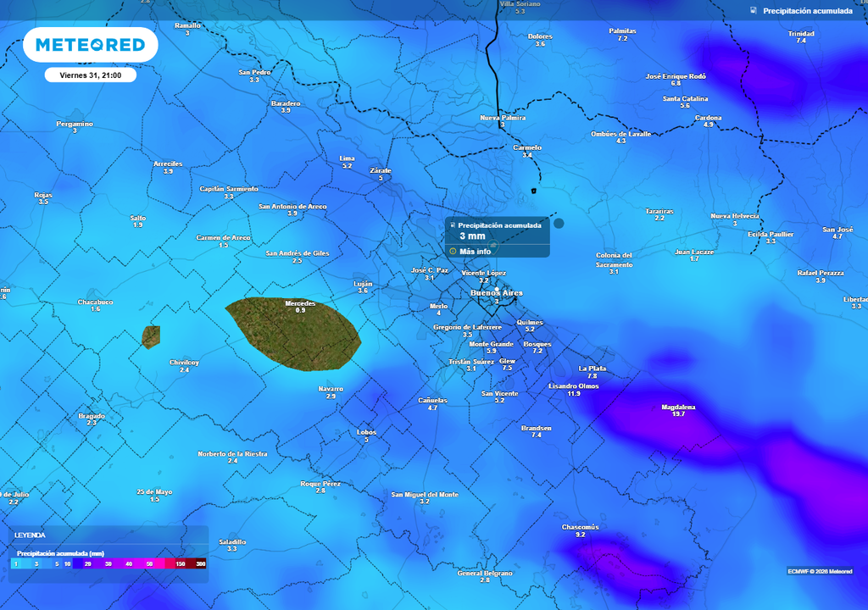Click the San Pedro 3.3 label
The height and width of the screenshot is (610, 868).
click(x=254, y=76)
